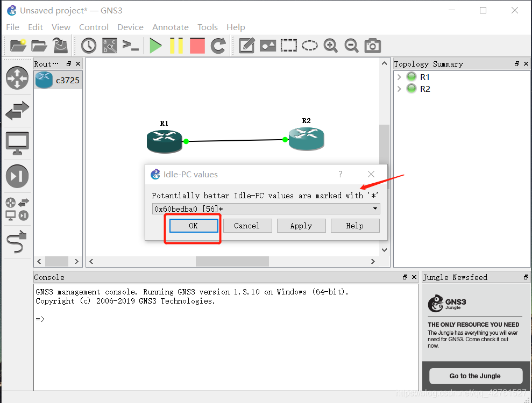532x403 pixels.
Task: Float the Routers device panel
Action: (x=69, y=64)
